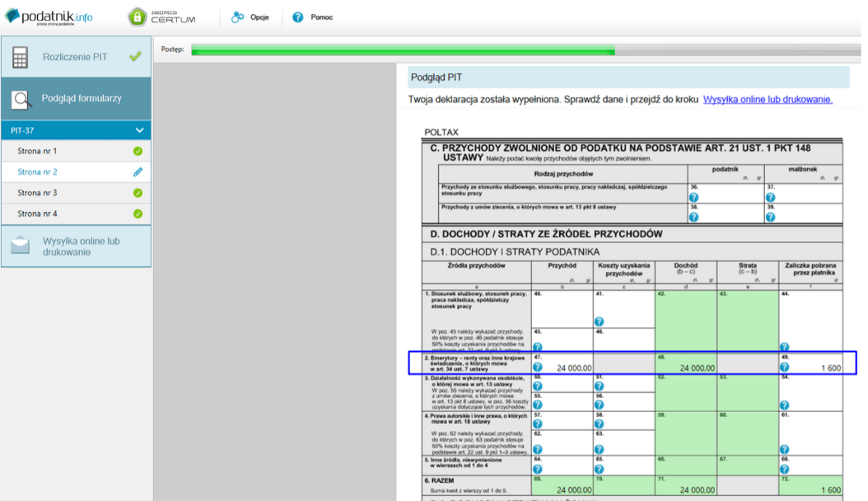Click the pencil icon beside Strona nr 2
868x501 pixels.
pos(138,172)
